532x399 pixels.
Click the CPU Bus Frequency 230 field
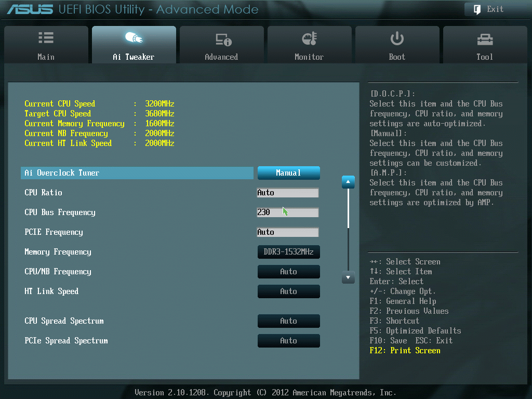point(288,212)
